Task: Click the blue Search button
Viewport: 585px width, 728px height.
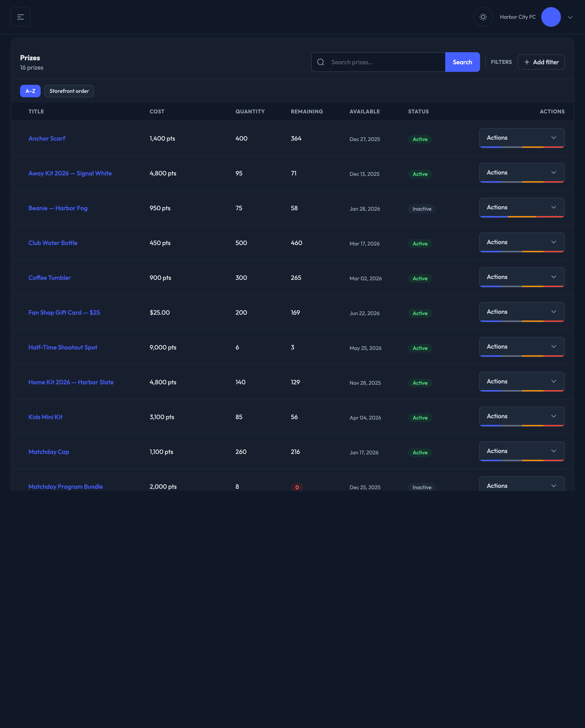Action: pyautogui.click(x=462, y=62)
